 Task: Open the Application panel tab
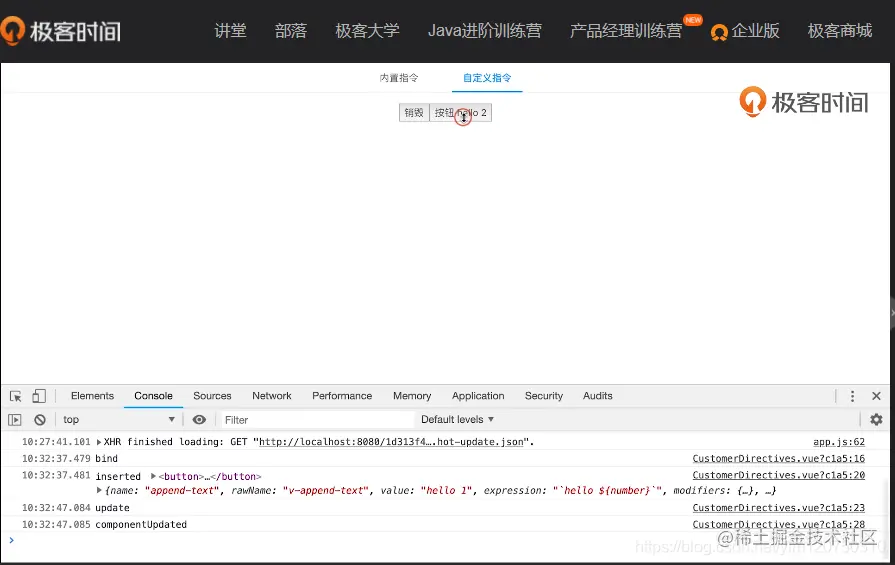478,396
